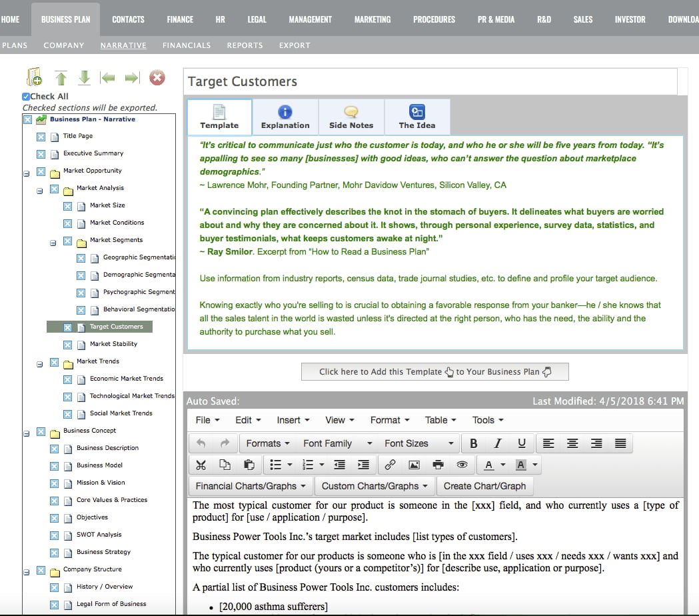Toggle the Market Conditions checkbox

(68, 223)
